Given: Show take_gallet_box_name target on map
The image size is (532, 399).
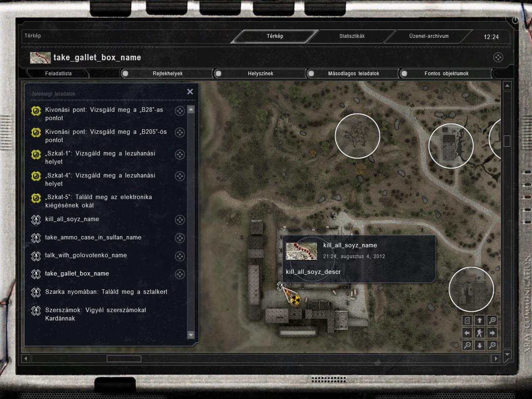Looking at the screenshot, I should 180,274.
